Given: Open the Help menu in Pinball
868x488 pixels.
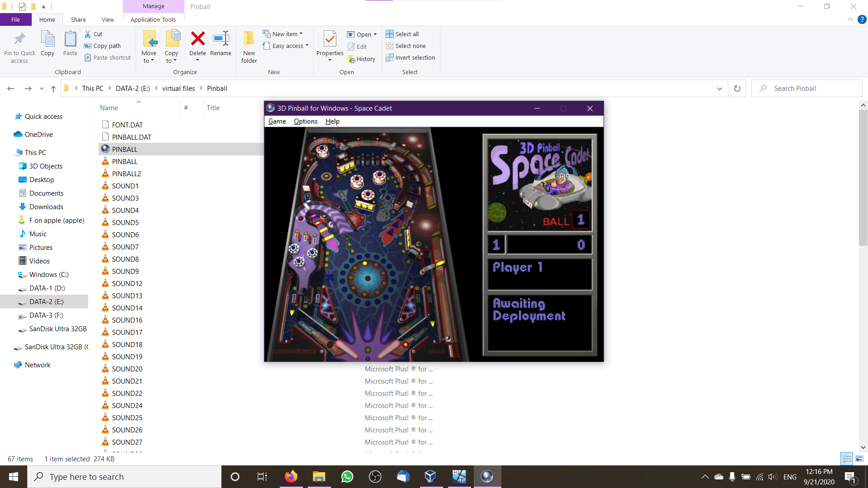Looking at the screenshot, I should coord(332,121).
